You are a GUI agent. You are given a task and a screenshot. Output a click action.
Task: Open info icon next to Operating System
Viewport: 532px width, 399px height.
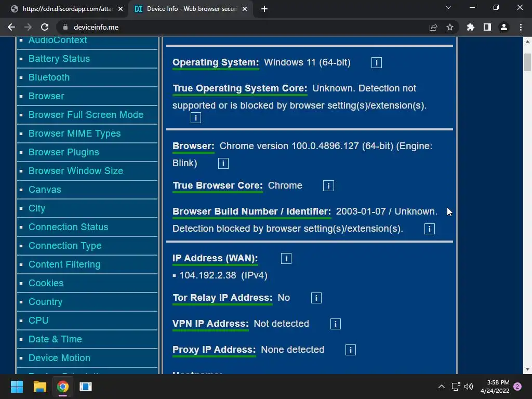pyautogui.click(x=376, y=63)
